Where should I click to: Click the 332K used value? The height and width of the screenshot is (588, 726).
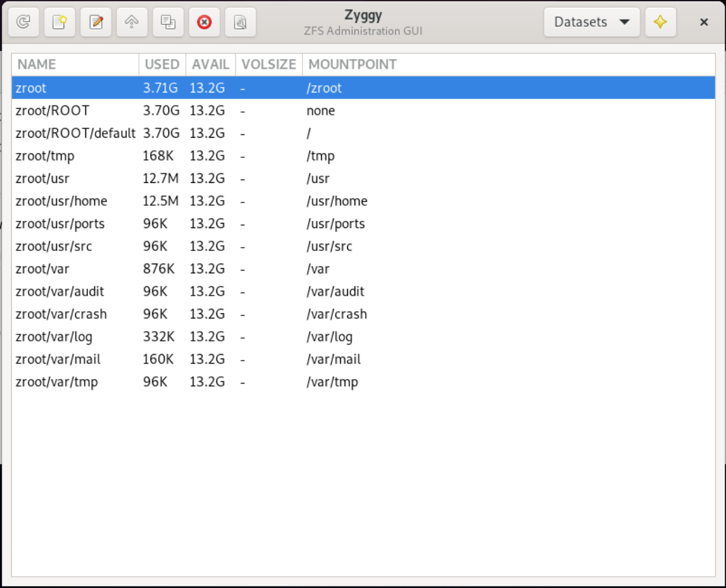click(x=159, y=336)
